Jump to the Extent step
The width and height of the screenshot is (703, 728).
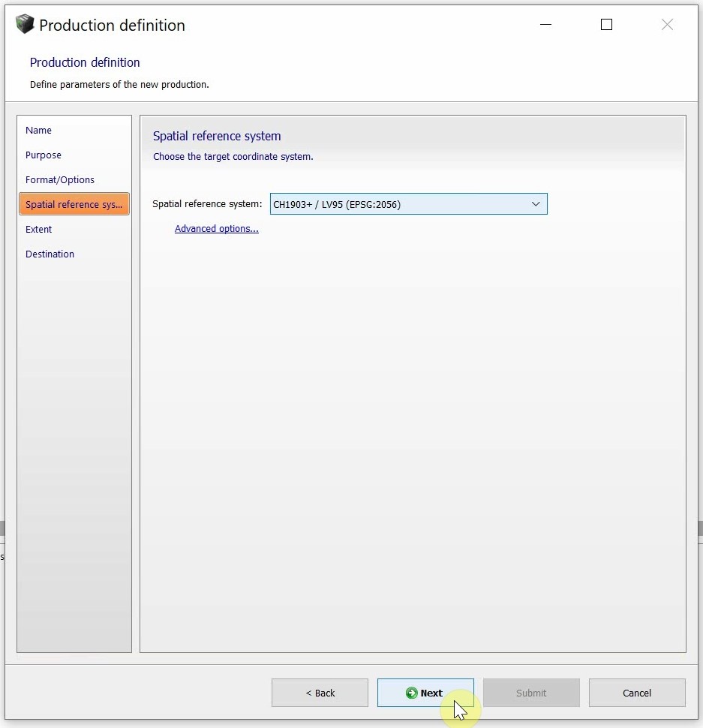(x=39, y=230)
